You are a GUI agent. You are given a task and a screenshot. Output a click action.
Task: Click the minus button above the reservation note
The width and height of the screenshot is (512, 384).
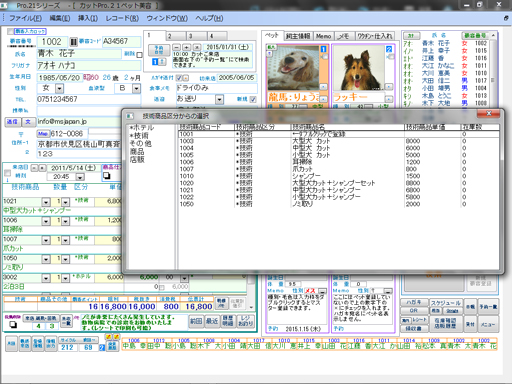[x=177, y=47]
